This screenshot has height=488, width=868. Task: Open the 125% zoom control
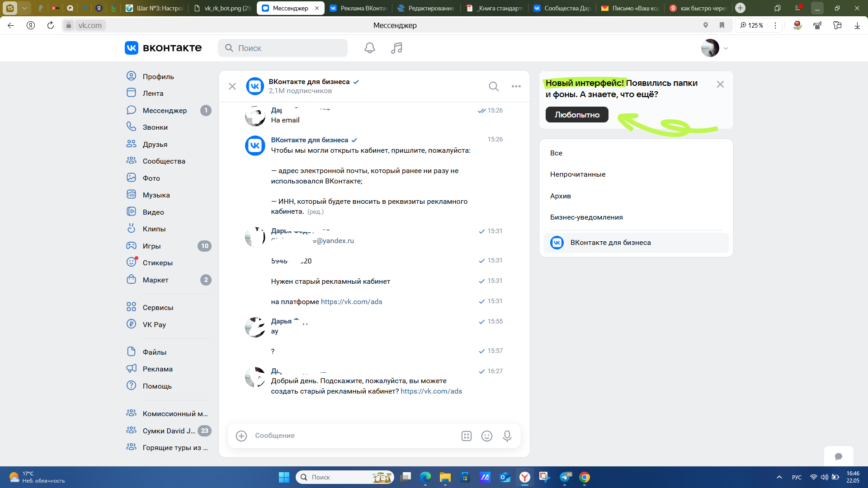pyautogui.click(x=751, y=25)
